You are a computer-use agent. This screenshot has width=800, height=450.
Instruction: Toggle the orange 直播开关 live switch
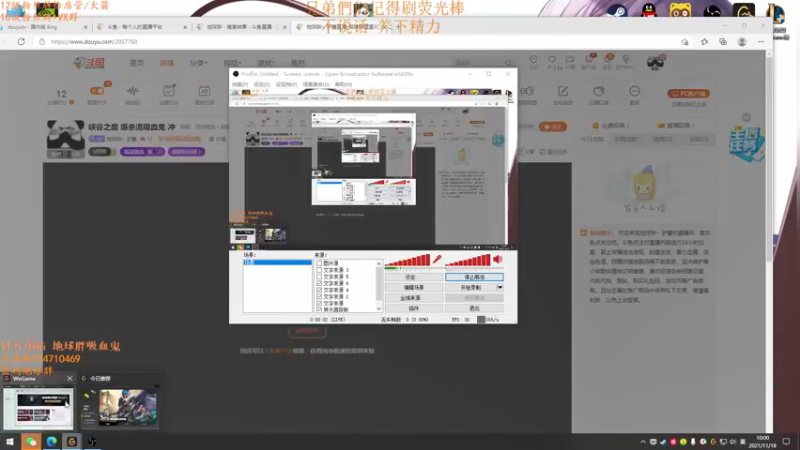[97, 91]
